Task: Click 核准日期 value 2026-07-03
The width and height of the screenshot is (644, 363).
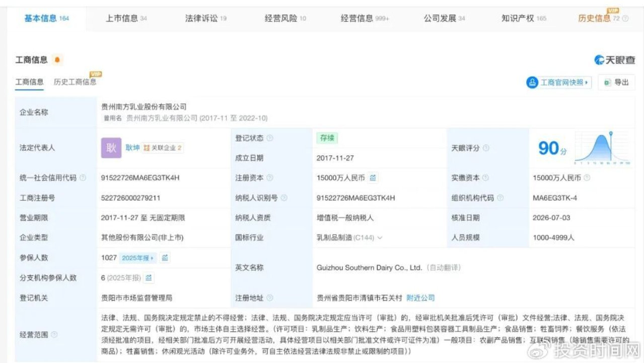Action: [551, 218]
